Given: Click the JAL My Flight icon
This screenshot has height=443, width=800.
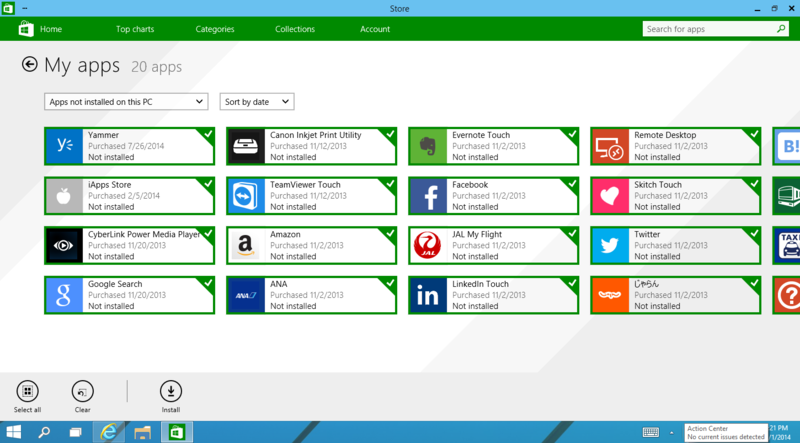Looking at the screenshot, I should click(428, 245).
